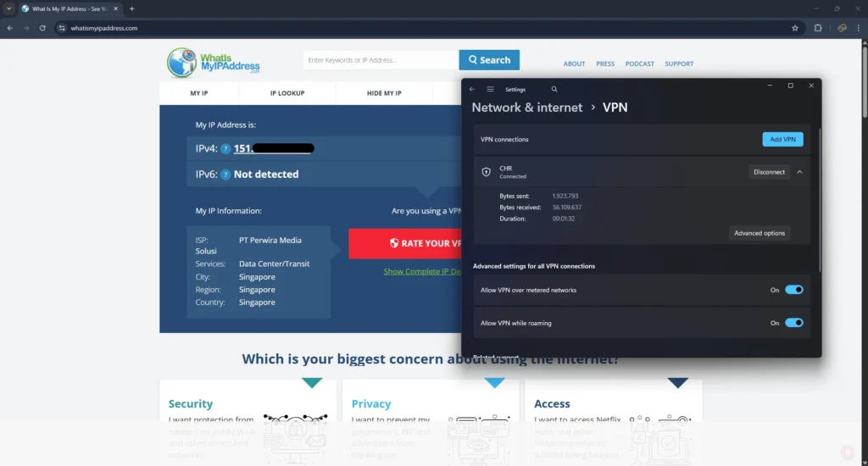
Task: Open the PRESS menu link
Action: pos(605,64)
